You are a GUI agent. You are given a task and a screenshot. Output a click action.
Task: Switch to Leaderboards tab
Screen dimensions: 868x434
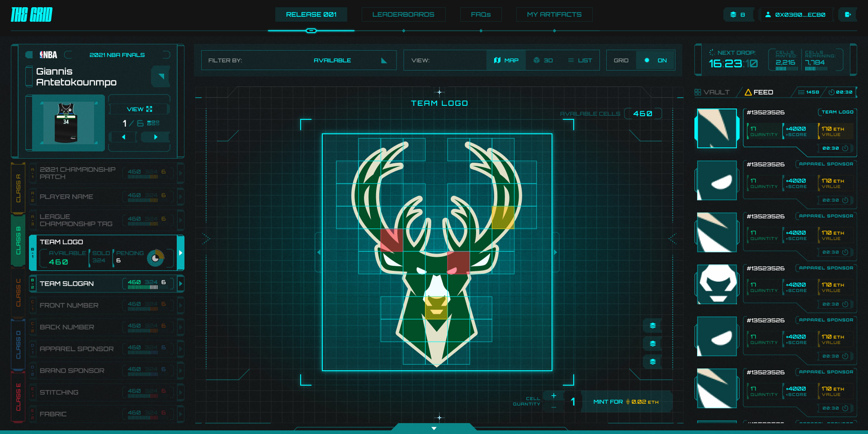pyautogui.click(x=403, y=14)
